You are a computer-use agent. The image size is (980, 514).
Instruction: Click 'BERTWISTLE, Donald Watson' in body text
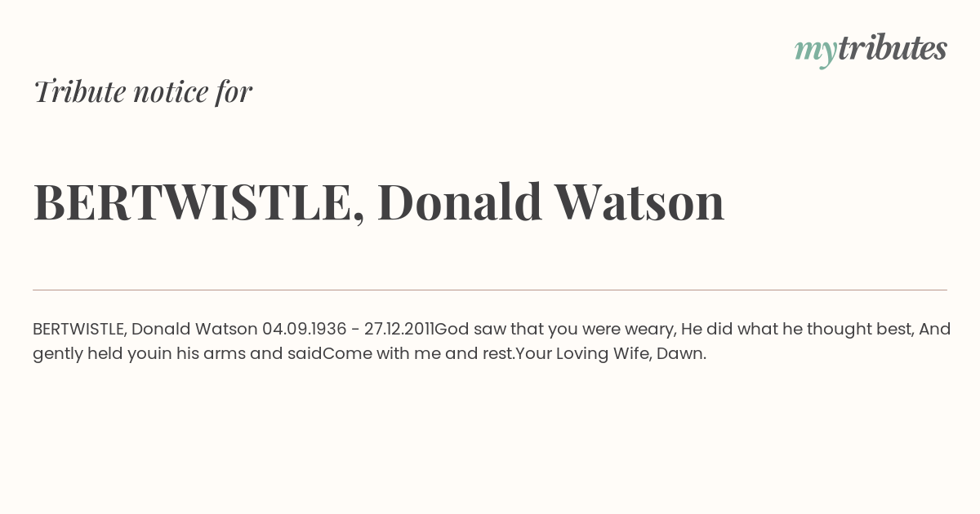(x=145, y=329)
